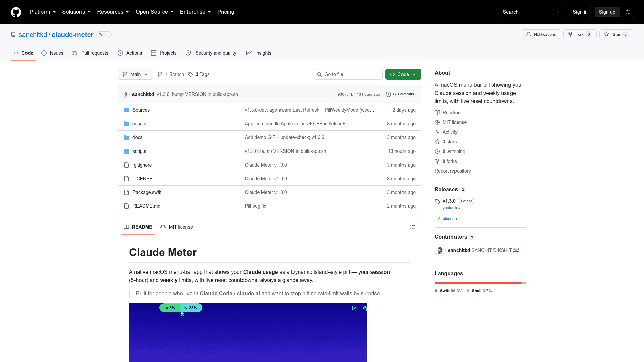Click the fork icon beside 0 forks
The width and height of the screenshot is (644, 362).
point(437,161)
